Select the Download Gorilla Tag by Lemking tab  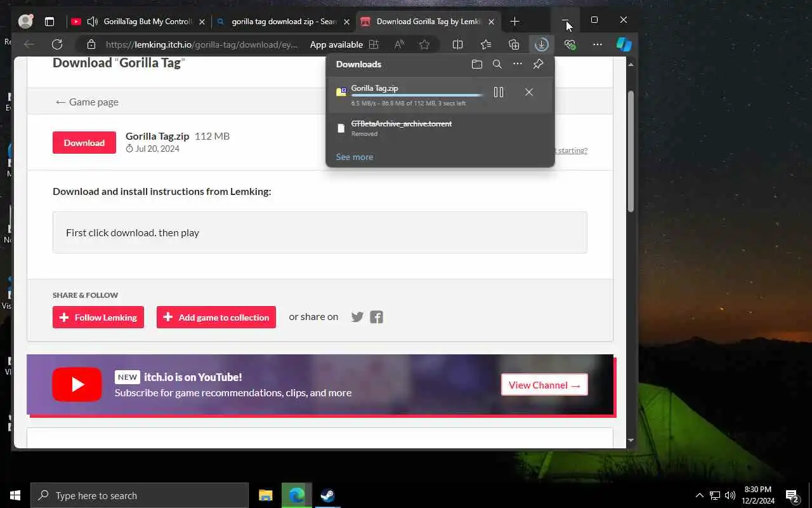pyautogui.click(x=429, y=22)
